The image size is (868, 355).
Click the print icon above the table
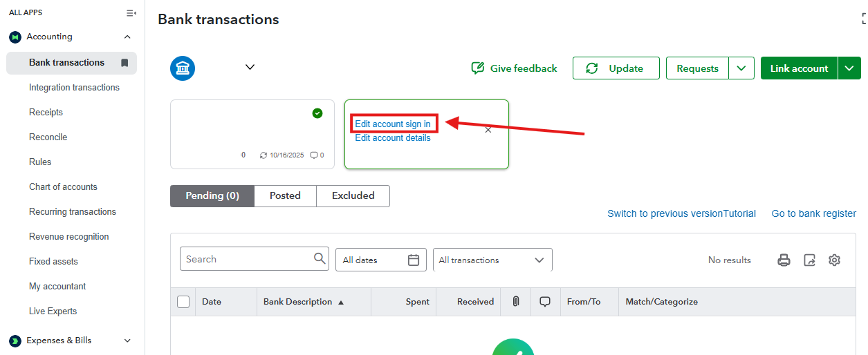point(784,260)
